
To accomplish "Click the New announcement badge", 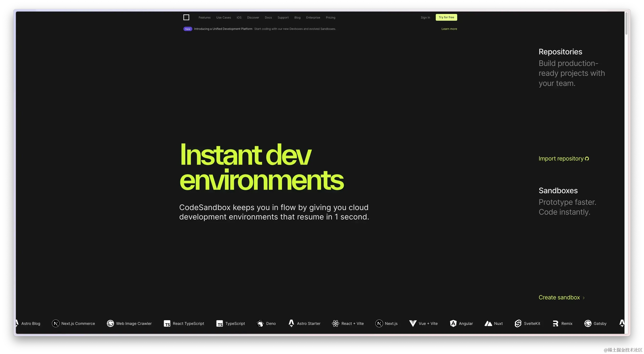I will click(188, 29).
